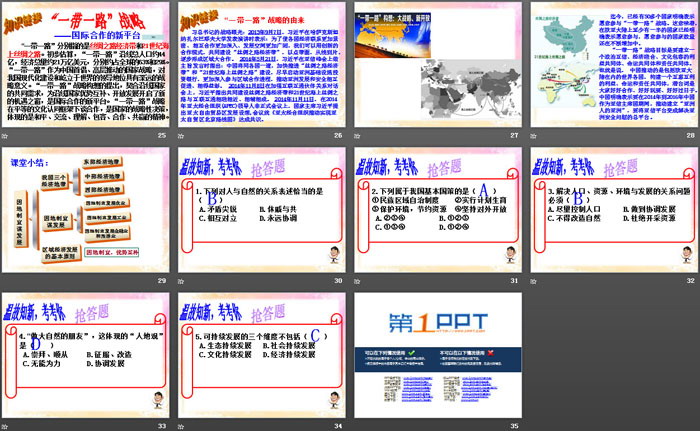
Task: Click the animation star icon under slide 26
Action: coord(181,135)
